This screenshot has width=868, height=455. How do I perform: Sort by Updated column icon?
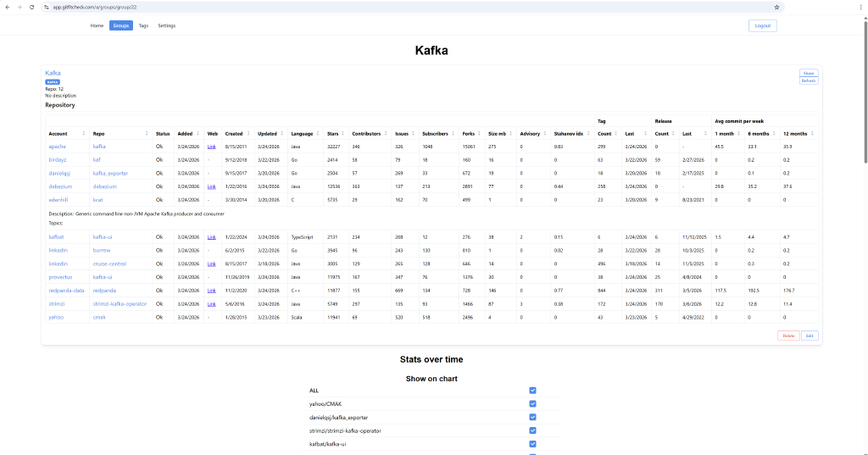click(281, 133)
